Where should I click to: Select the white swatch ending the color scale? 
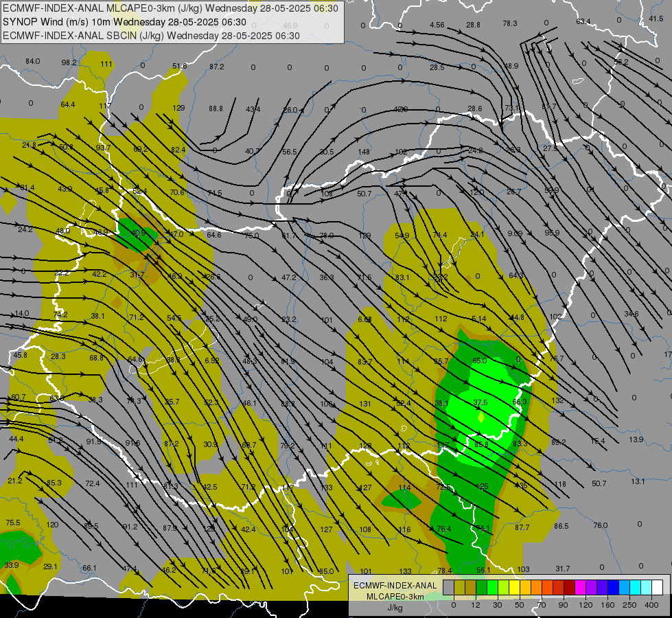(657, 587)
